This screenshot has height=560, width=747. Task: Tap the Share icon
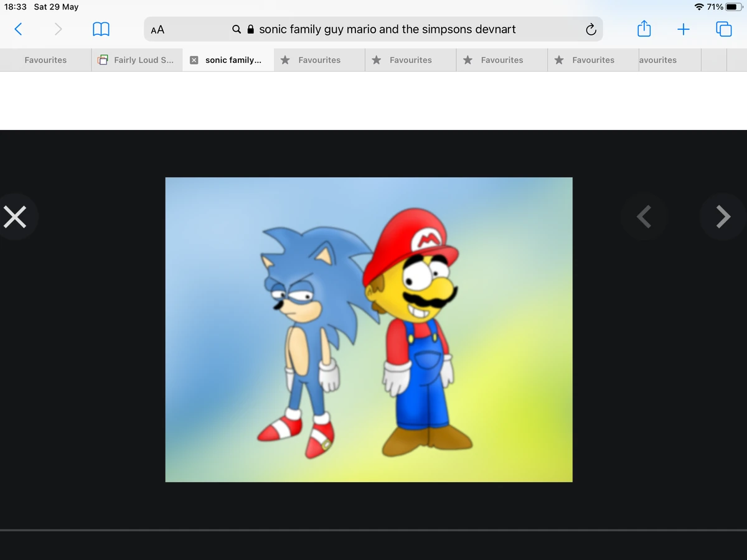click(644, 29)
